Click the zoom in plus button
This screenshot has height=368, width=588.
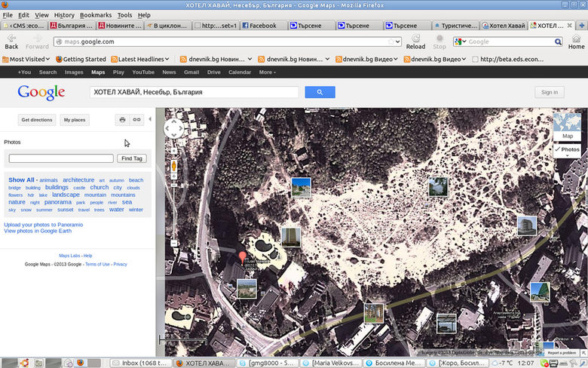pos(174,176)
